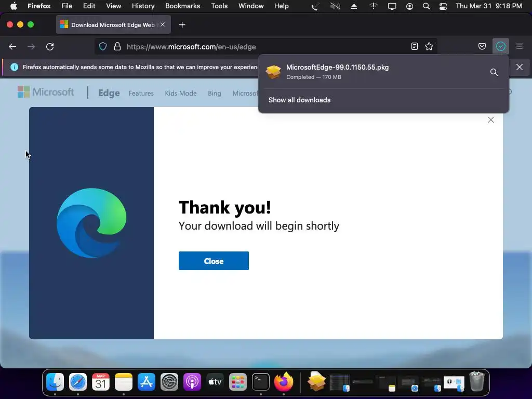Click the muted sound menu bar icon

point(335,6)
